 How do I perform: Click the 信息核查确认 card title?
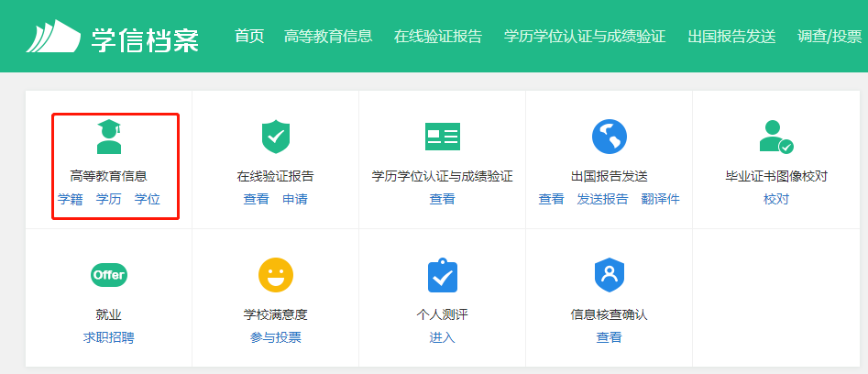pyautogui.click(x=610, y=314)
